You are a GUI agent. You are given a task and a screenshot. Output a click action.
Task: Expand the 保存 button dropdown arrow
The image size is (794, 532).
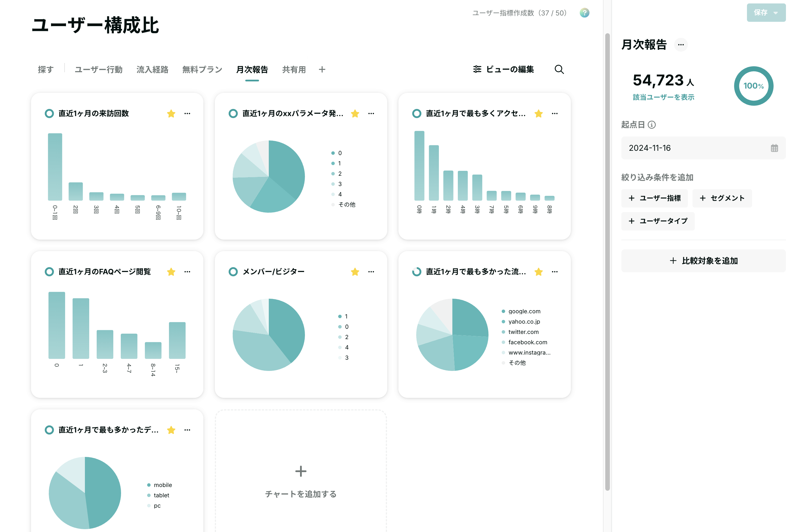click(x=776, y=13)
